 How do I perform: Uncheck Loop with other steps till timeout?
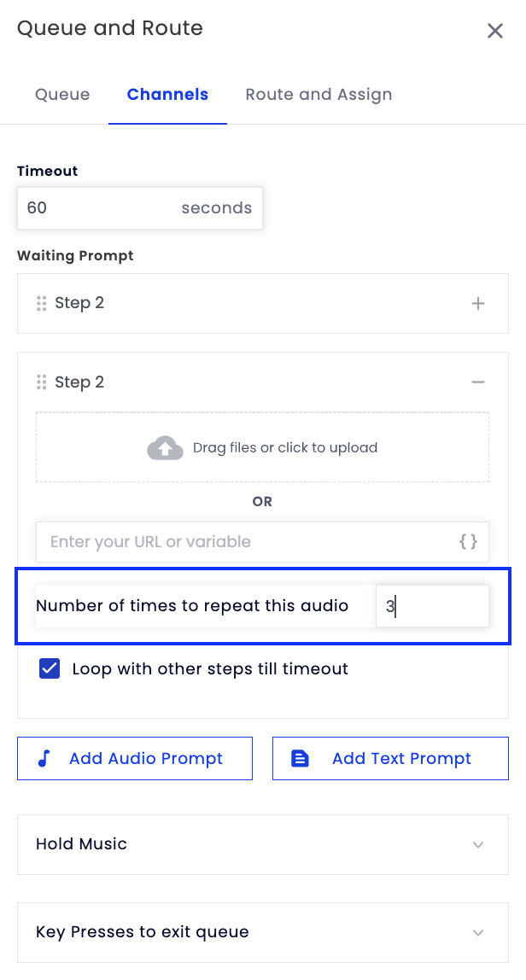point(50,668)
